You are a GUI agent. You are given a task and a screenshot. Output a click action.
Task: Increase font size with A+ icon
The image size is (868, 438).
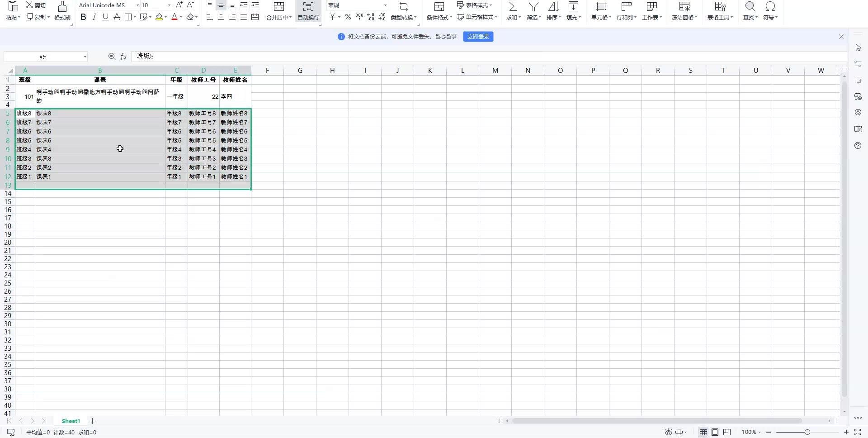click(x=179, y=5)
